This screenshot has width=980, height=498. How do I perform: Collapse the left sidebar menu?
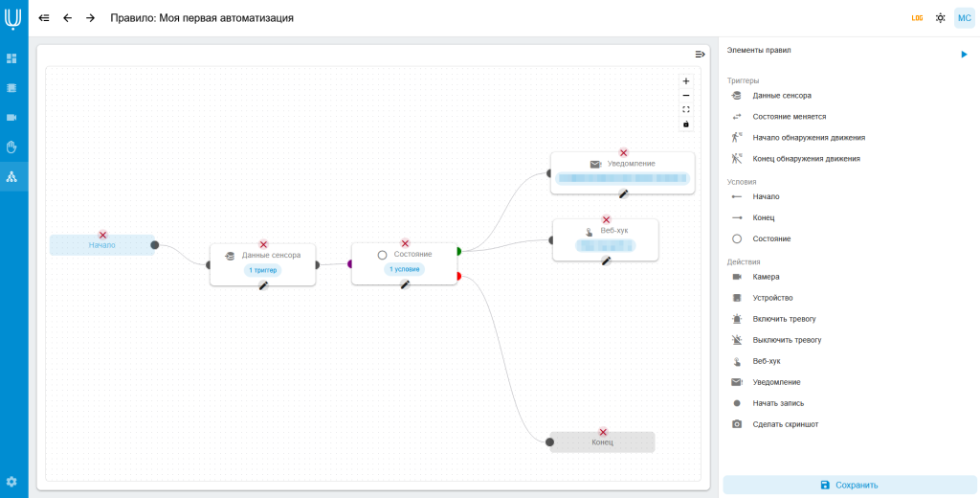pyautogui.click(x=44, y=18)
